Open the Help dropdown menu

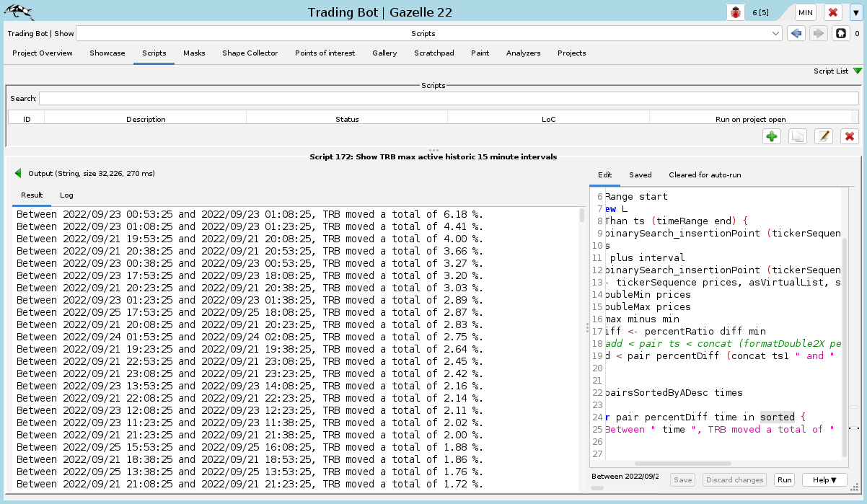point(824,479)
